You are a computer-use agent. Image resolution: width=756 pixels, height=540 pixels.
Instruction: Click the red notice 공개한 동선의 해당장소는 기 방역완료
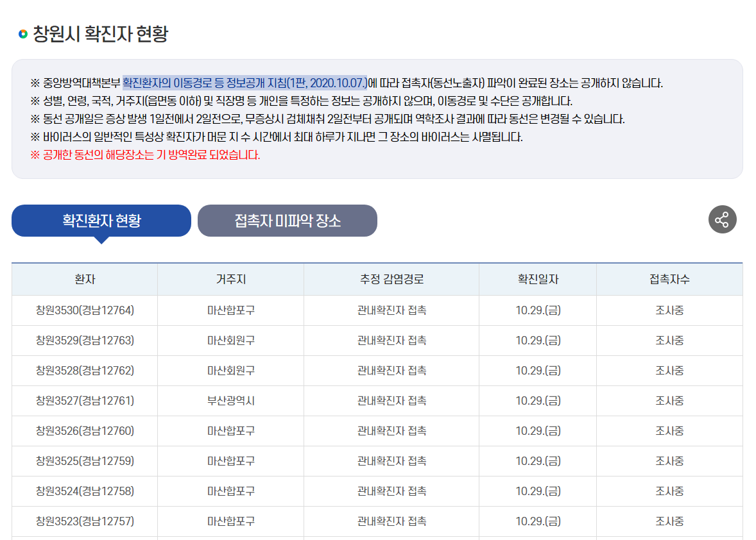[x=145, y=155]
